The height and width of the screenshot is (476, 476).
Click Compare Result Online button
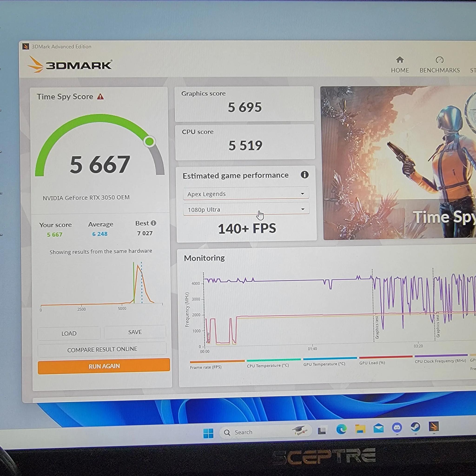pyautogui.click(x=102, y=349)
